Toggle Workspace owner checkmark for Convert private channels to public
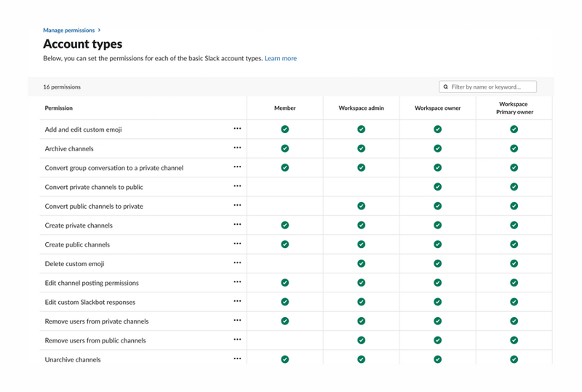582x392 pixels. point(438,187)
